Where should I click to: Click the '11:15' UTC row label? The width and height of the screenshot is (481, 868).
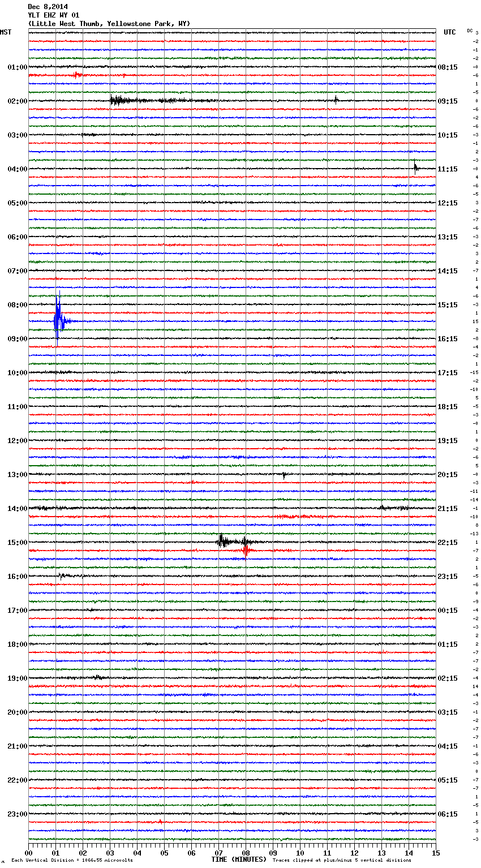tap(448, 169)
